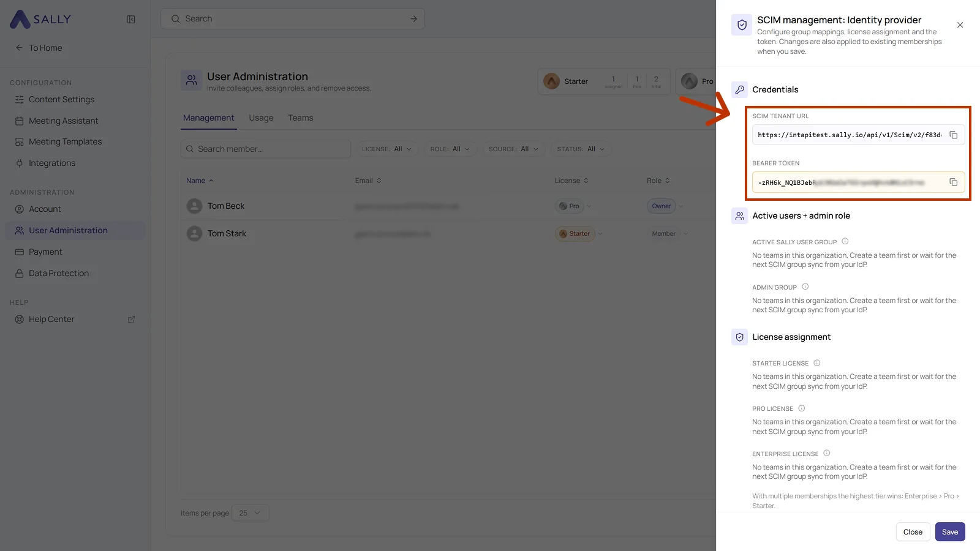Open the Status filter dropdown
Screen dimensions: 980x551
pos(581,149)
